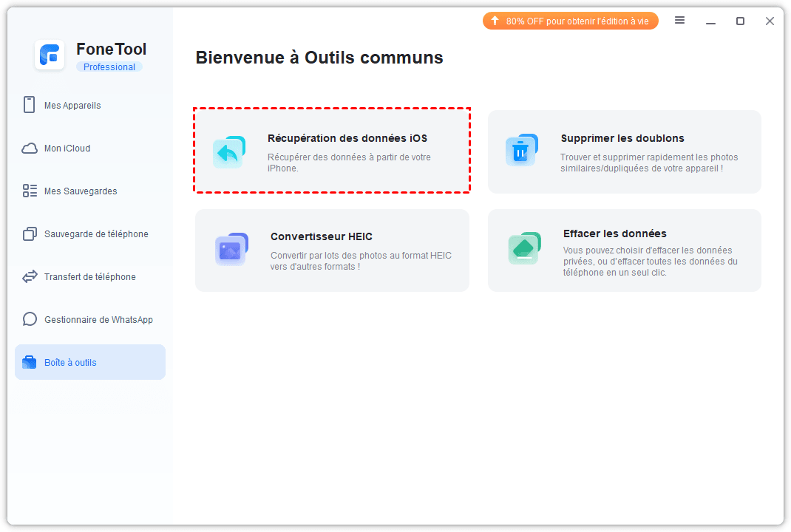The height and width of the screenshot is (532, 791).
Task: Click the eraser icon for Effacer les données
Action: pos(524,248)
